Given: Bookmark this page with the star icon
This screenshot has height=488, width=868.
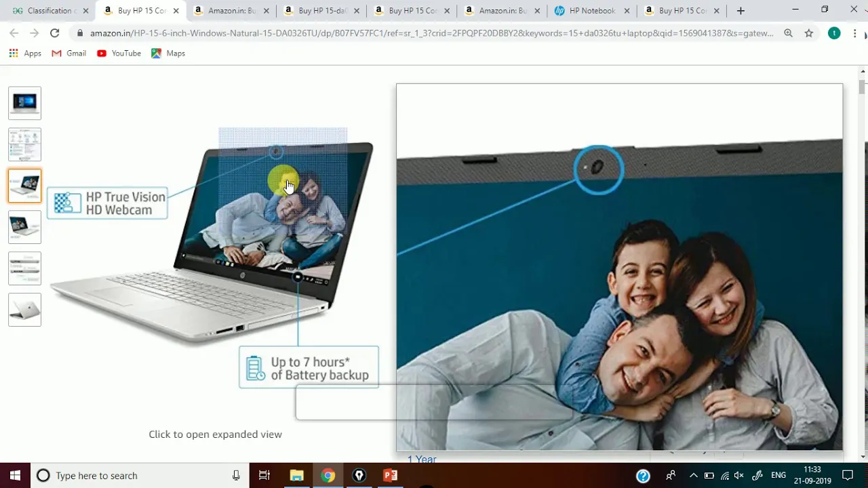Looking at the screenshot, I should pyautogui.click(x=809, y=33).
